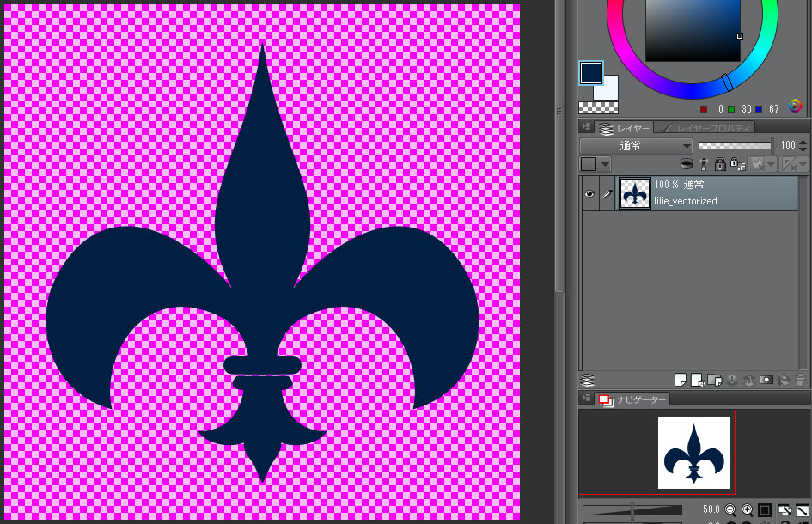
Task: Toggle the Lock Layer padlock icon
Action: pyautogui.click(x=720, y=164)
